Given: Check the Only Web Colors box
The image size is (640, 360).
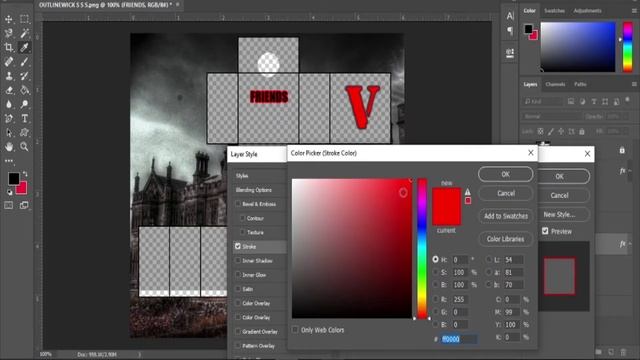Looking at the screenshot, I should 295,329.
